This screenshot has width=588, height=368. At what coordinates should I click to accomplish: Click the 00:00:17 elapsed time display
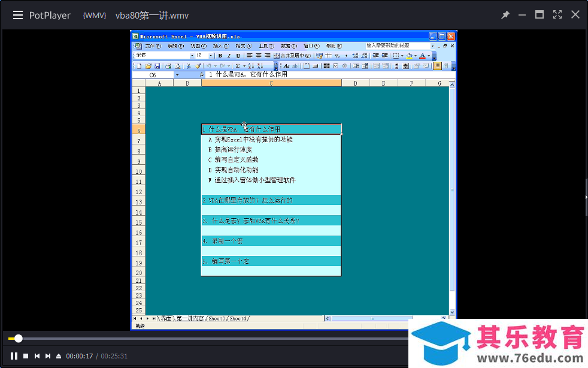point(80,356)
